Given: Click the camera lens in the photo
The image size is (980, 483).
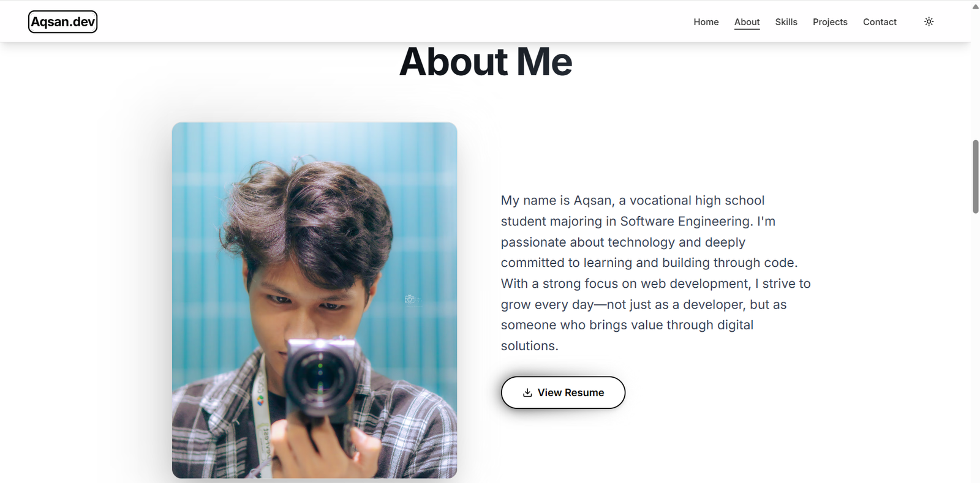Looking at the screenshot, I should 319,372.
